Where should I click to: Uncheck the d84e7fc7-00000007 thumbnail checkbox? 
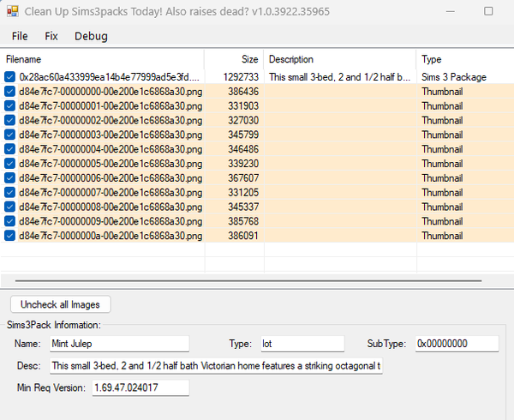(x=9, y=193)
